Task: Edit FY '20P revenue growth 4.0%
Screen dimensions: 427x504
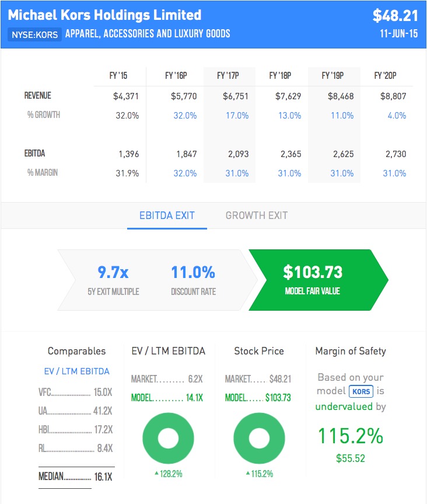Action: coord(397,116)
